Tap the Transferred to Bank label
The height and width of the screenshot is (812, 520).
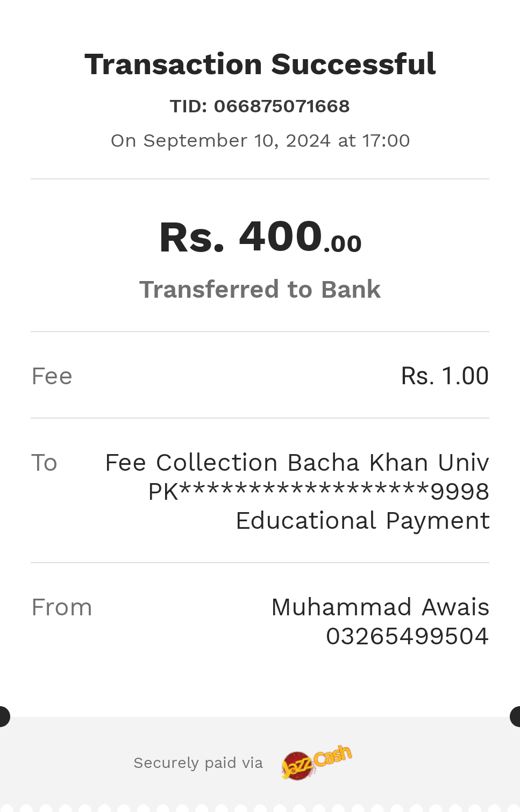[260, 289]
